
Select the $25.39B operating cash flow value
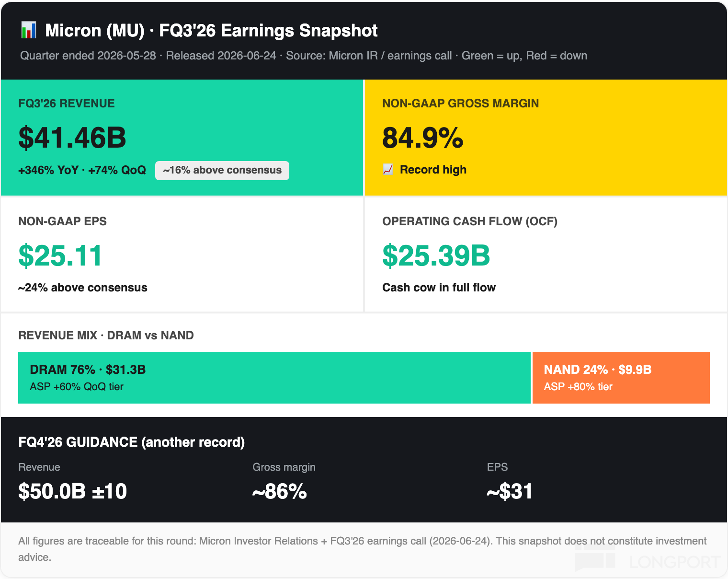pos(436,255)
